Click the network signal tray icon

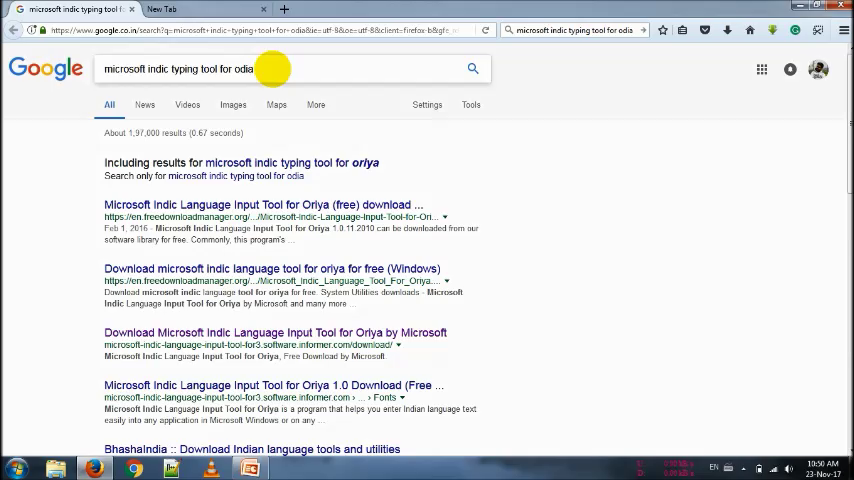[x=773, y=469]
